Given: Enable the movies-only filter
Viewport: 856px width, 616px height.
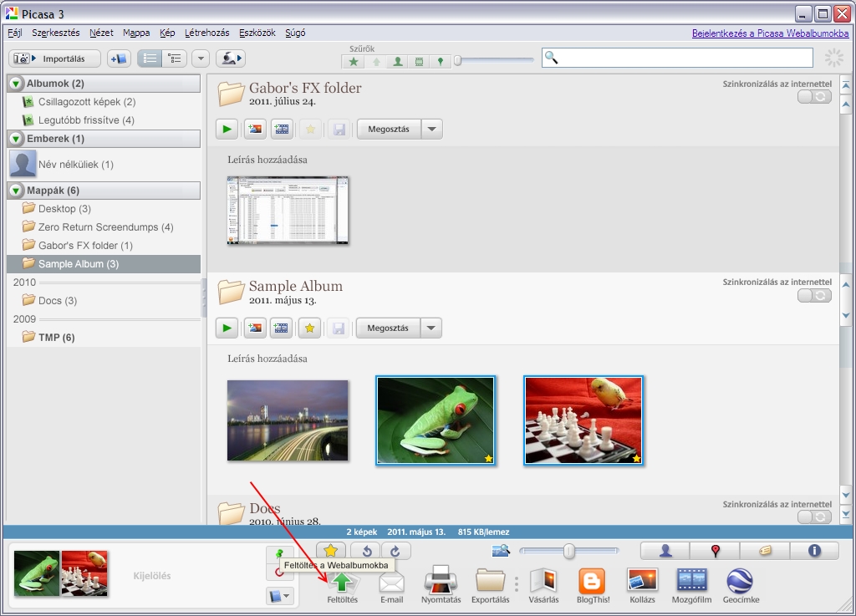Looking at the screenshot, I should 420,62.
